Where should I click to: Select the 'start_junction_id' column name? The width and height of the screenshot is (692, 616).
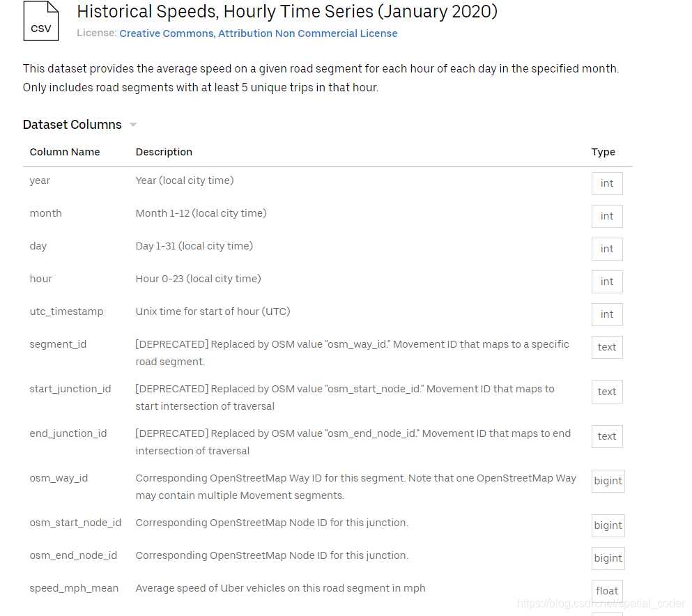click(70, 389)
